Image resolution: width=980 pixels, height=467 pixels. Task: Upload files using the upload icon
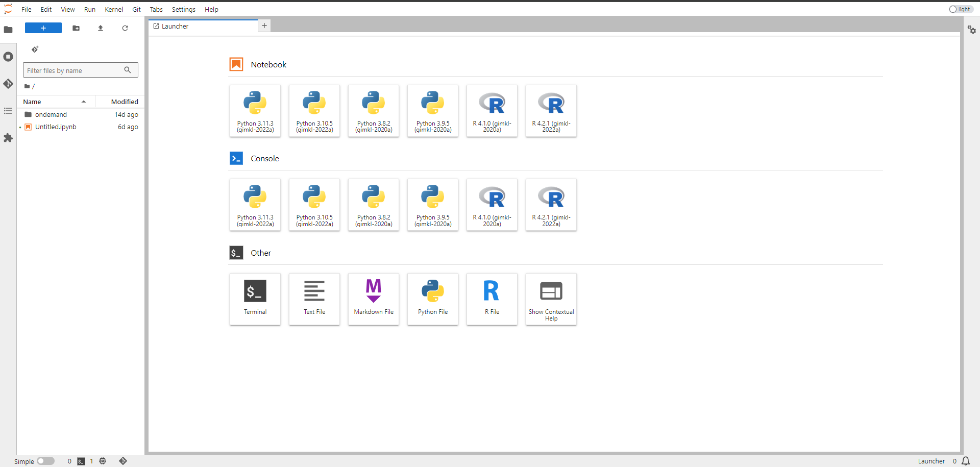(100, 28)
